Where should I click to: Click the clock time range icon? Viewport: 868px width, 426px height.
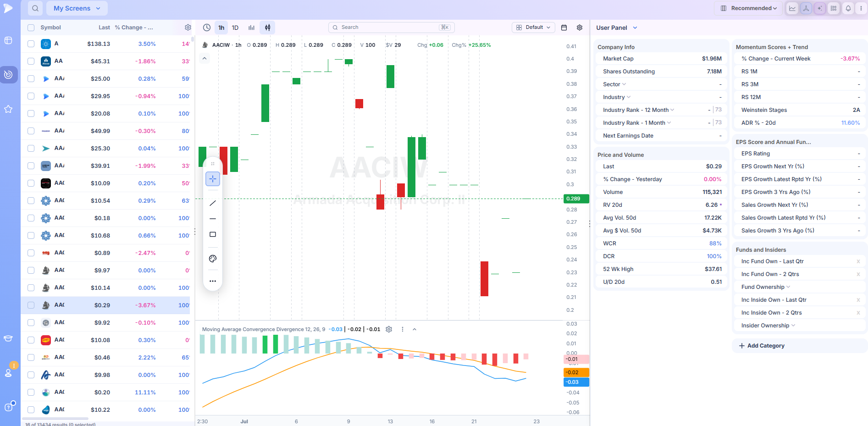(x=207, y=28)
